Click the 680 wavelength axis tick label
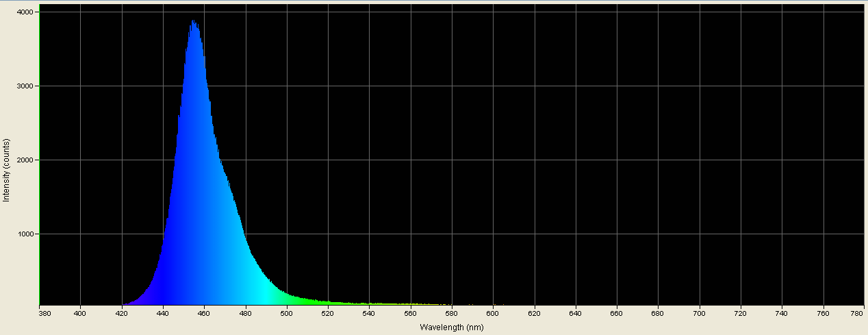This screenshot has width=868, height=335. click(658, 314)
